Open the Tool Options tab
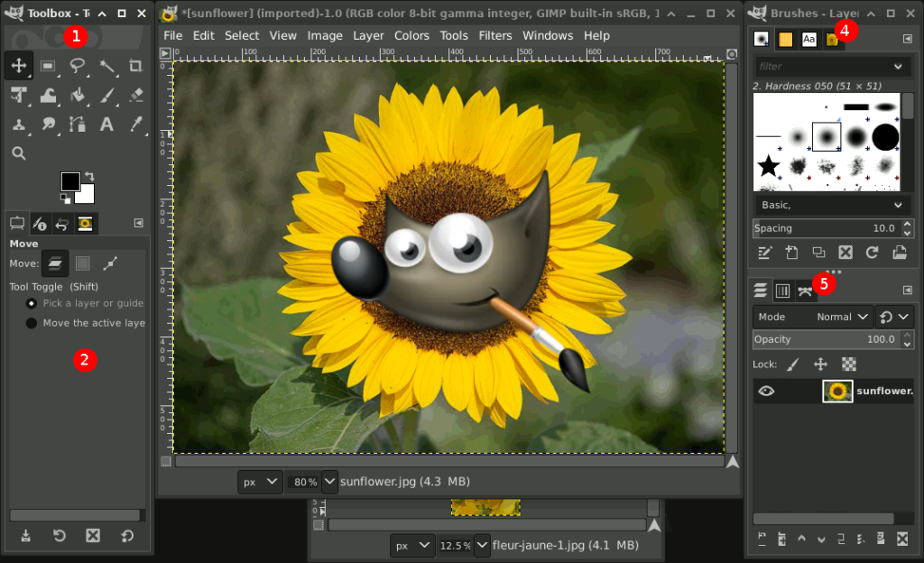Viewport: 924px width, 563px height. tap(17, 223)
